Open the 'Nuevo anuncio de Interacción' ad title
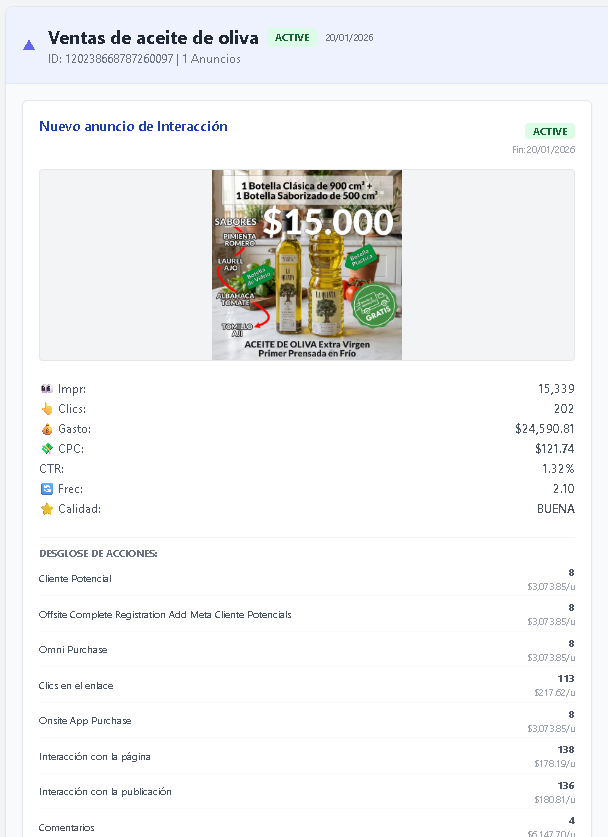This screenshot has height=837, width=608. point(133,126)
